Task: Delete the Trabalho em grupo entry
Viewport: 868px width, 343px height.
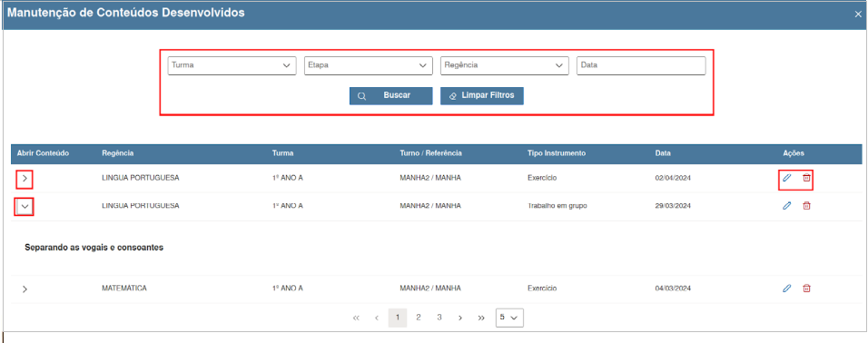Action: (x=807, y=205)
